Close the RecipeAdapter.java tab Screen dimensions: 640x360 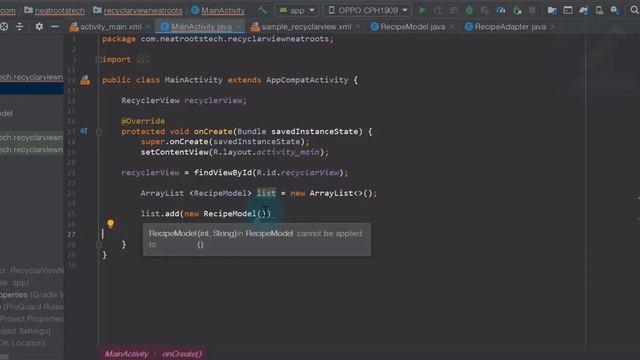point(552,27)
